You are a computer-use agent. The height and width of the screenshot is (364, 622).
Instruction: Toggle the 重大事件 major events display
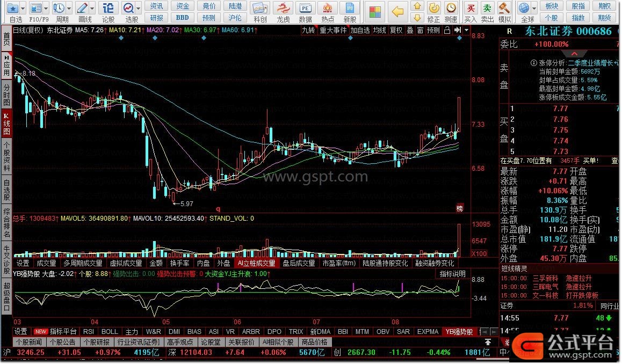pos(333,30)
